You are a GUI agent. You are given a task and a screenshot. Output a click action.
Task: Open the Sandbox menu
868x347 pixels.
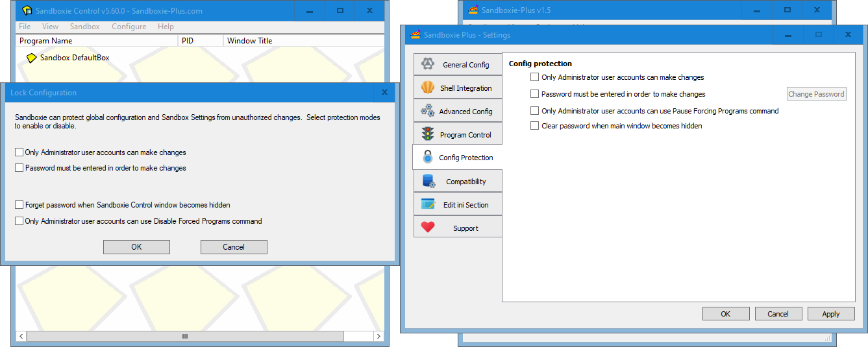click(x=84, y=27)
